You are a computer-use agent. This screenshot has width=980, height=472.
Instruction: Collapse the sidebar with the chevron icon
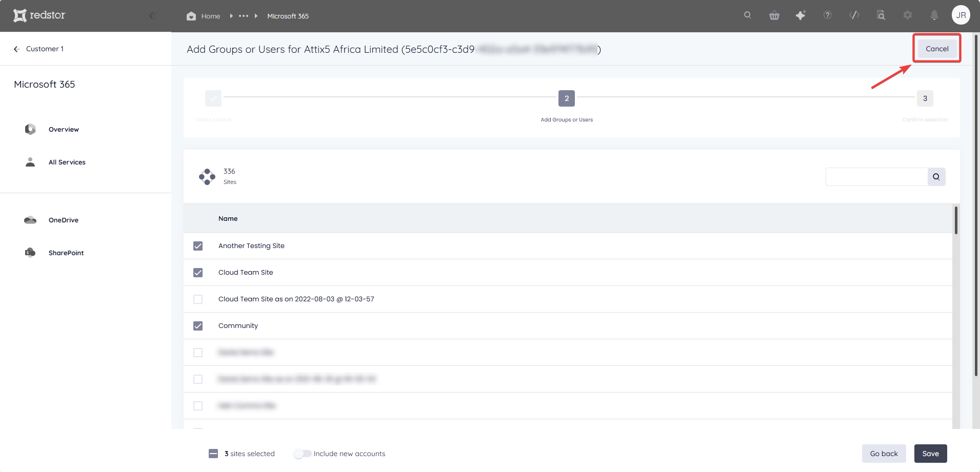152,16
